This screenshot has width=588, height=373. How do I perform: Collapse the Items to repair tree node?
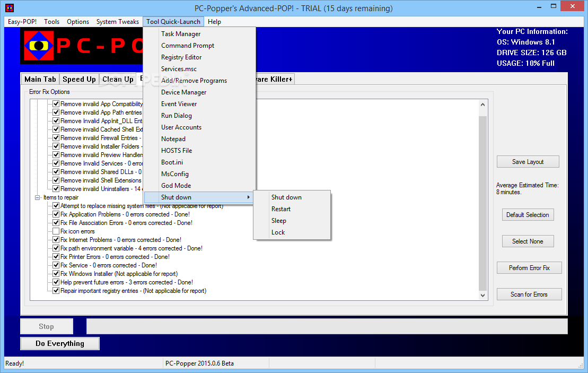(37, 197)
